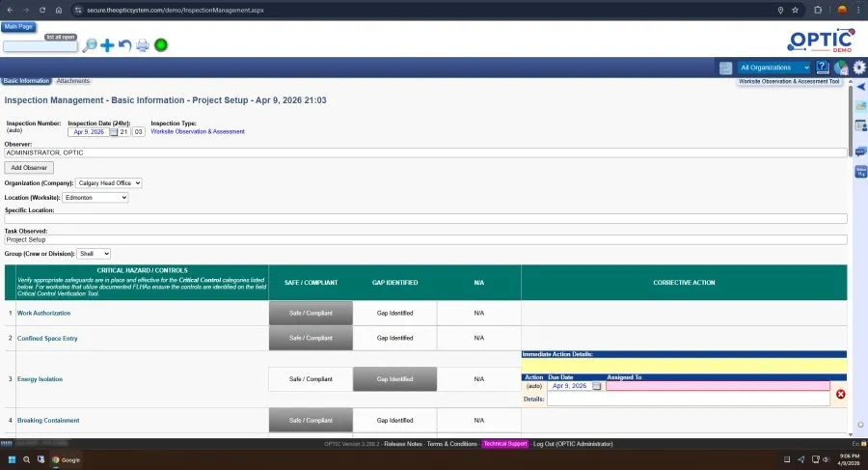
Task: Switch to Basic Information tab
Action: [x=26, y=81]
